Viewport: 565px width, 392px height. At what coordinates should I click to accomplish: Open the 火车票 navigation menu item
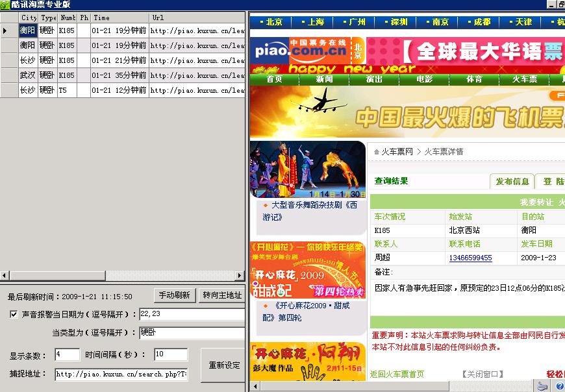tap(525, 79)
